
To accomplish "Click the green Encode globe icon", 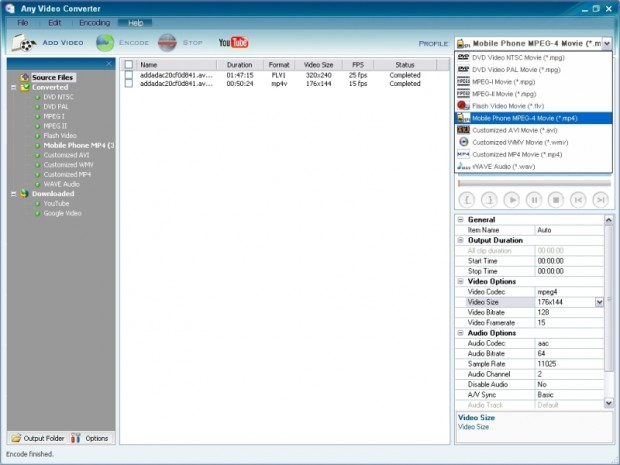I will [105, 43].
